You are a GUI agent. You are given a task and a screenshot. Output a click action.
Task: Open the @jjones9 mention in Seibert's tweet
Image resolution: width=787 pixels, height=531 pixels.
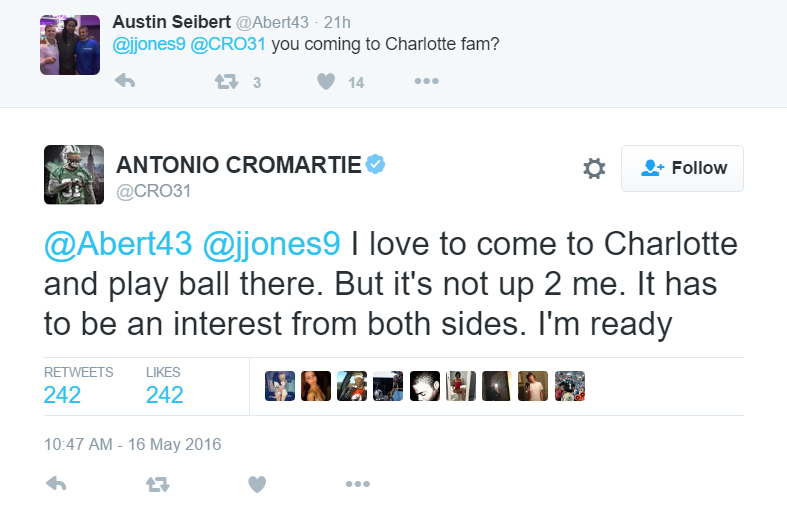149,44
